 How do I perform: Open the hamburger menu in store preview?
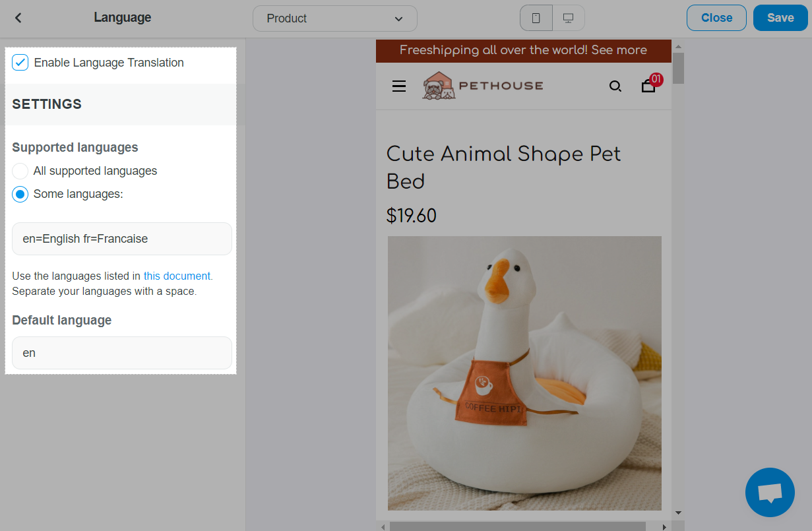(x=399, y=86)
